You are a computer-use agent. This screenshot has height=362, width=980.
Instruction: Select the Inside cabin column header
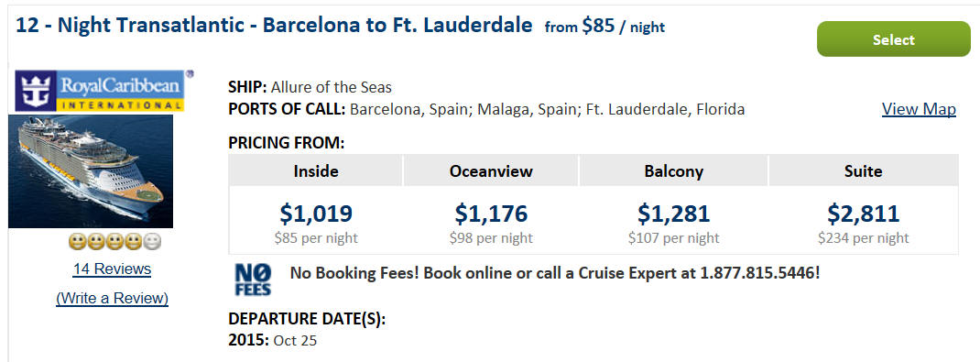click(x=316, y=170)
